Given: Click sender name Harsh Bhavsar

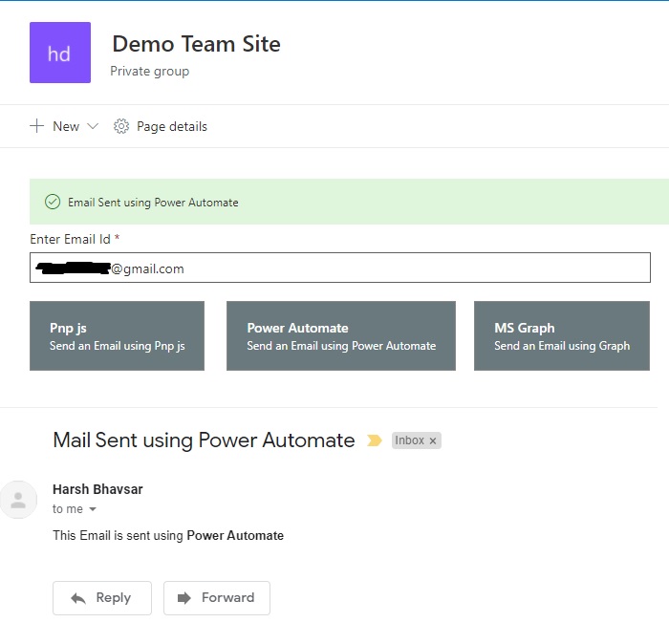Looking at the screenshot, I should 97,489.
